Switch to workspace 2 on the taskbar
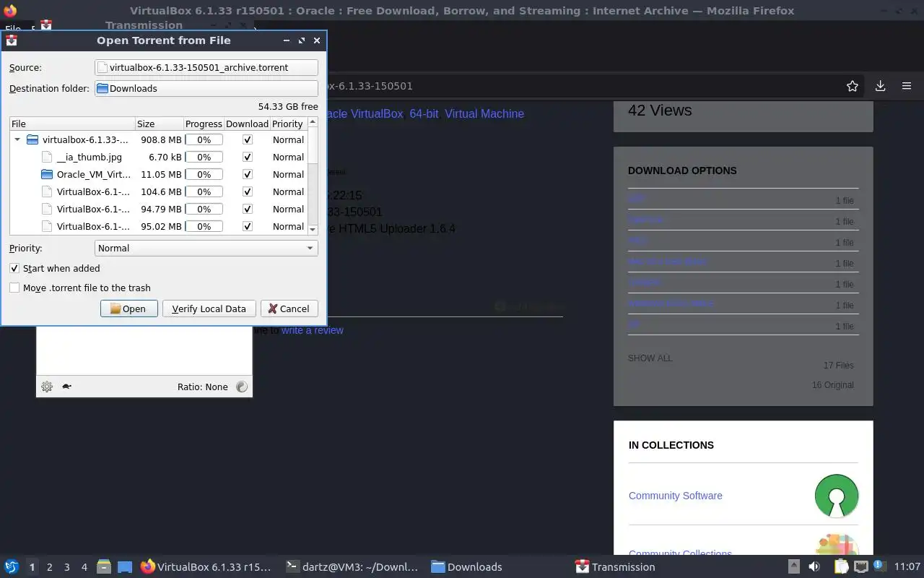Image resolution: width=924 pixels, height=578 pixels. point(49,567)
